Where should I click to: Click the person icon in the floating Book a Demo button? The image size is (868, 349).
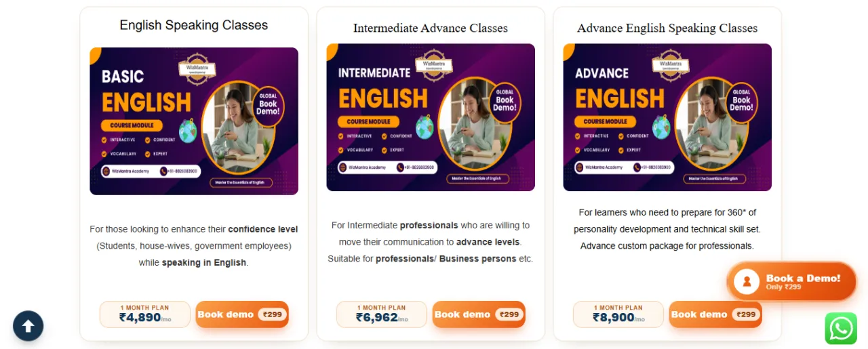tap(747, 281)
